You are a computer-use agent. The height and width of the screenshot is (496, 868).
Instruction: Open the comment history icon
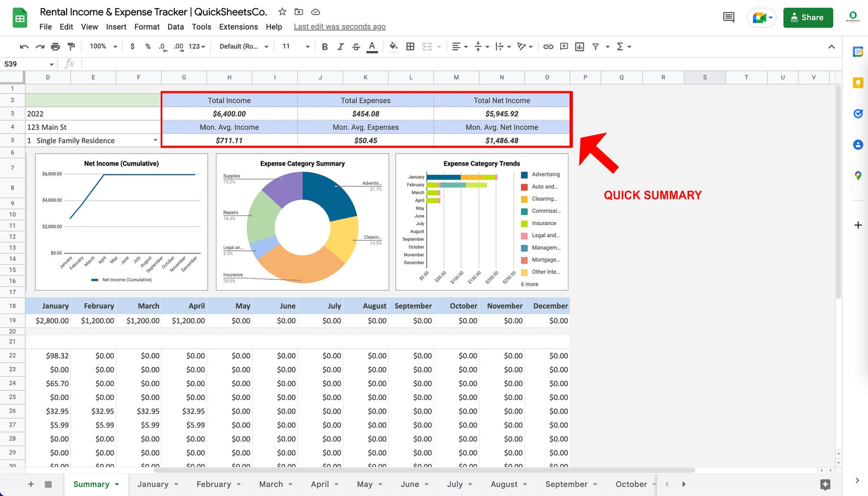point(729,17)
